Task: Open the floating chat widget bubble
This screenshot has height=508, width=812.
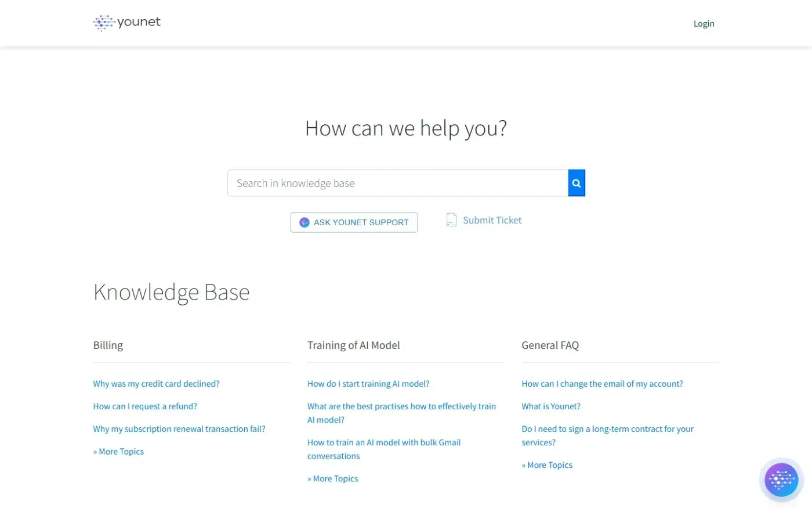Action: [x=781, y=480]
